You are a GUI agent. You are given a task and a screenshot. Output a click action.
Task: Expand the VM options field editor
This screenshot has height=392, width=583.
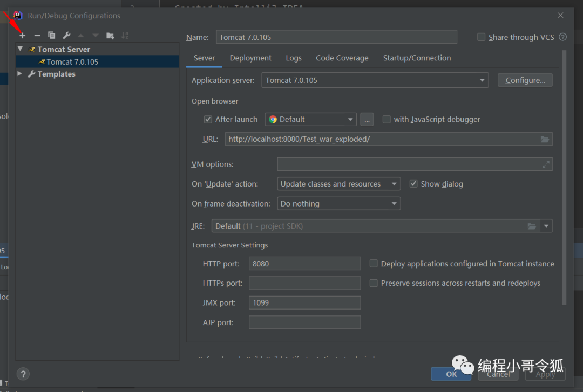pyautogui.click(x=545, y=164)
